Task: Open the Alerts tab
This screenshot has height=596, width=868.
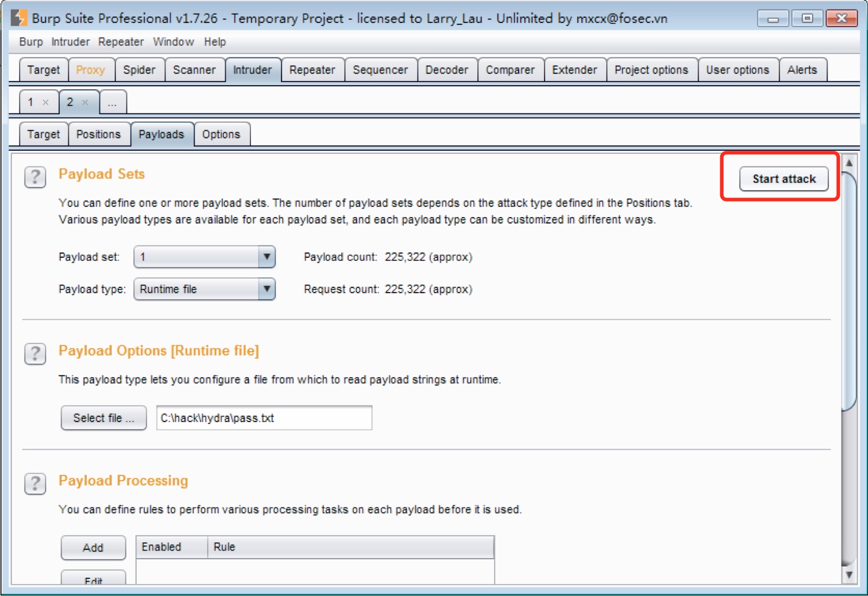Action: tap(802, 70)
